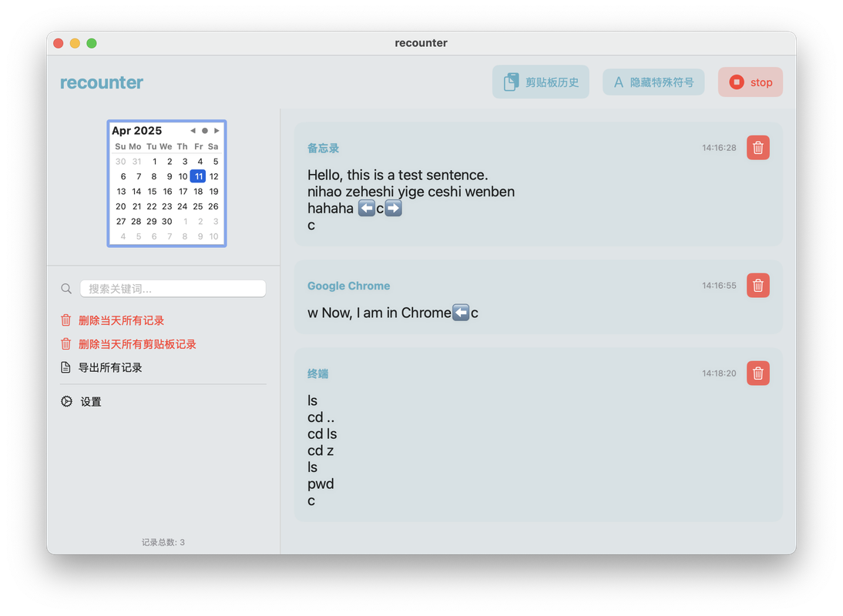This screenshot has height=616, width=843.
Task: Pick April 14 on the calendar
Action: click(x=136, y=191)
